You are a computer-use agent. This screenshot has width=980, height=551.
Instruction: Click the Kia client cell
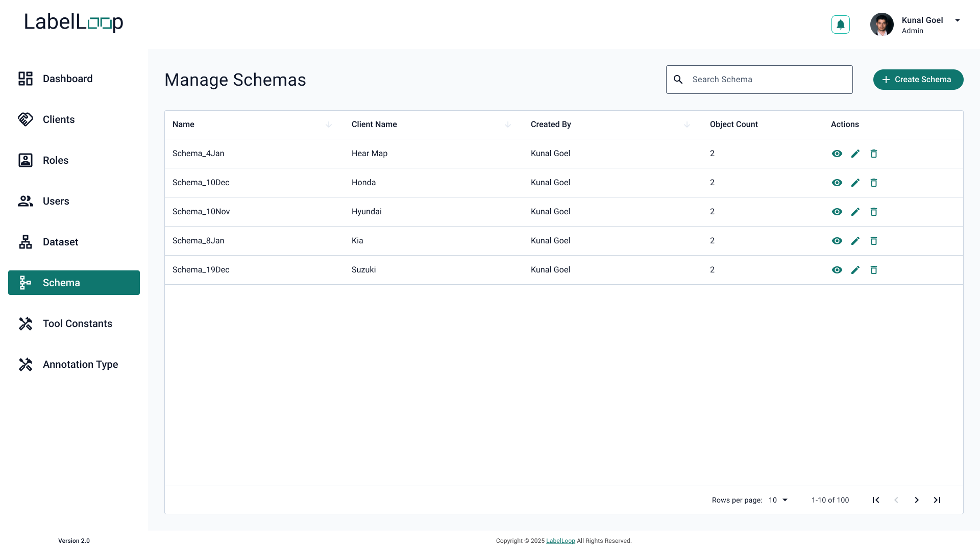pos(357,241)
